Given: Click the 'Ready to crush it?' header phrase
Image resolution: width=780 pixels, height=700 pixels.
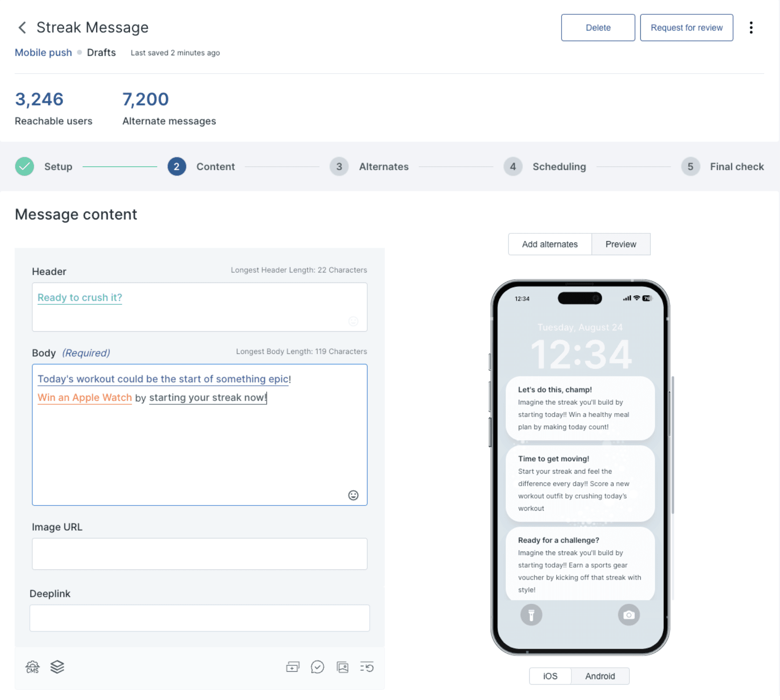Looking at the screenshot, I should 80,297.
